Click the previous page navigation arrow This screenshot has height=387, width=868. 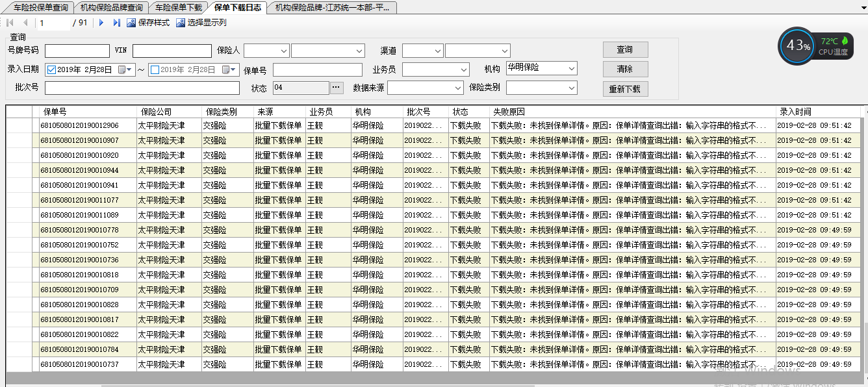tap(25, 23)
